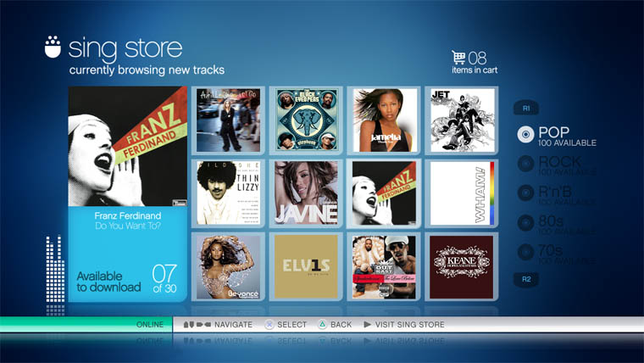
Task: Click the 08 items in cart text
Action: coord(475,63)
